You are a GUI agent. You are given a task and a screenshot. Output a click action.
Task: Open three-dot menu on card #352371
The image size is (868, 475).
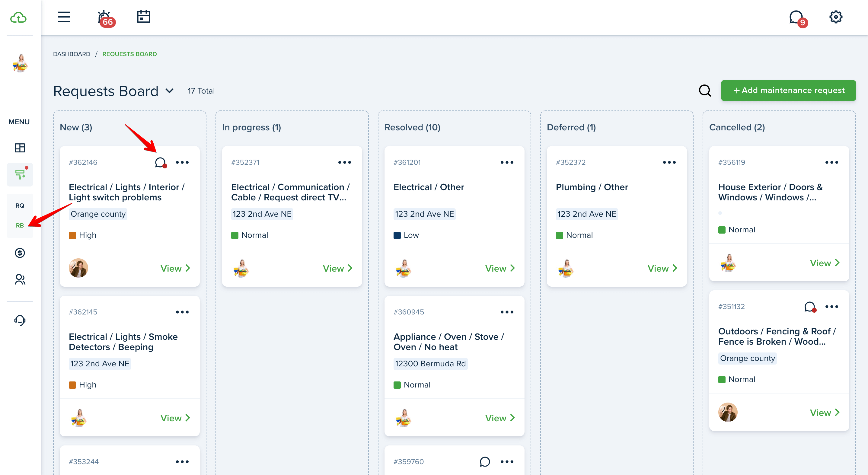(x=345, y=162)
